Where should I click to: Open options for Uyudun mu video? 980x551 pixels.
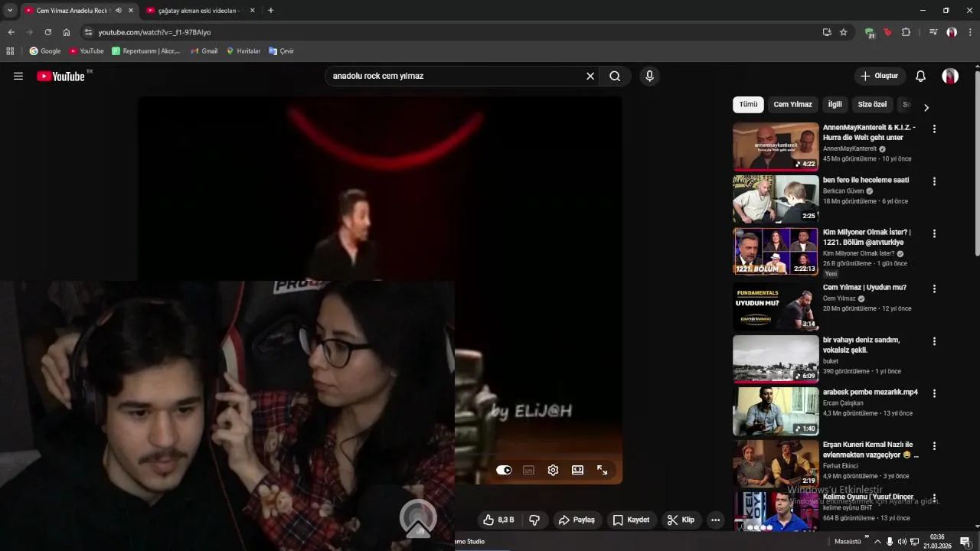pos(934,289)
